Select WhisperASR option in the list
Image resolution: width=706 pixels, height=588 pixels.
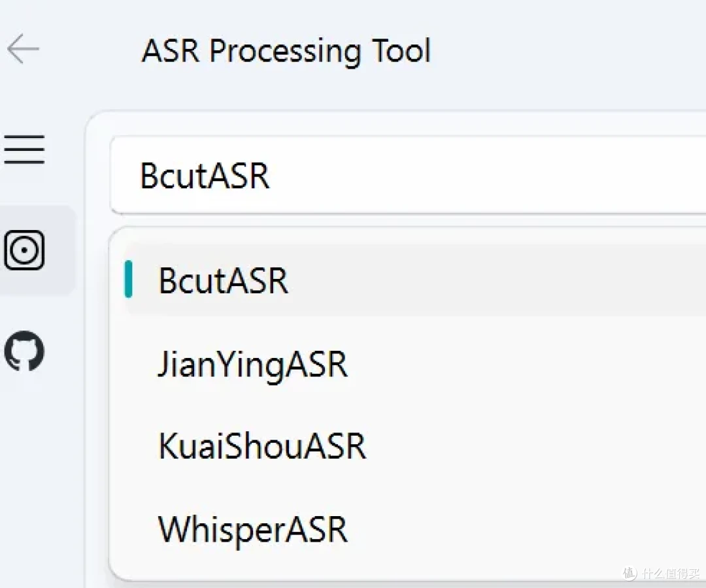tap(414, 529)
